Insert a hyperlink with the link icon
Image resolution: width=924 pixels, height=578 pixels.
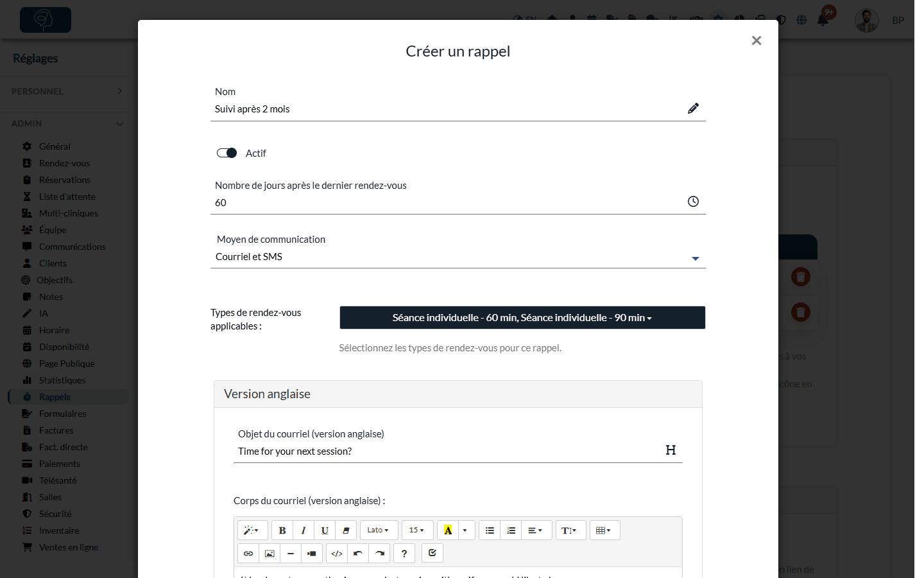click(x=248, y=554)
